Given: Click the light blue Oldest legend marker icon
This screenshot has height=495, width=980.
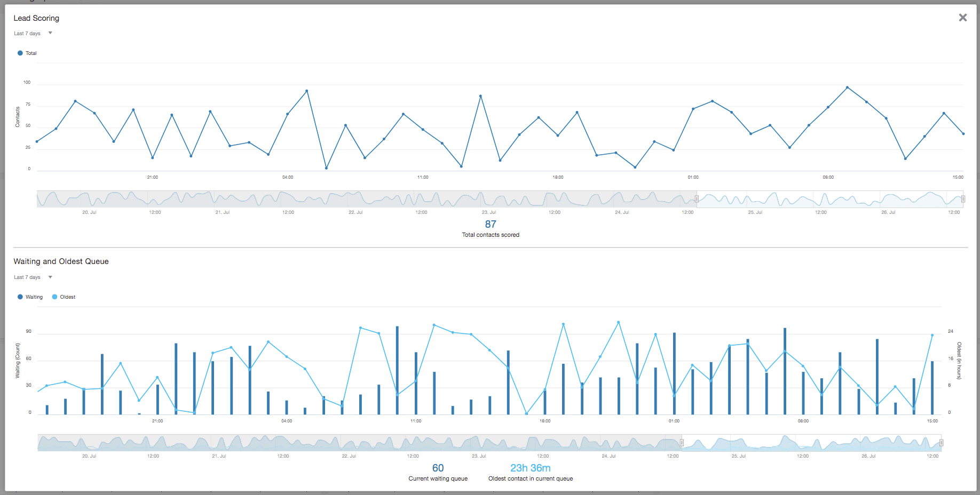Looking at the screenshot, I should point(53,297).
